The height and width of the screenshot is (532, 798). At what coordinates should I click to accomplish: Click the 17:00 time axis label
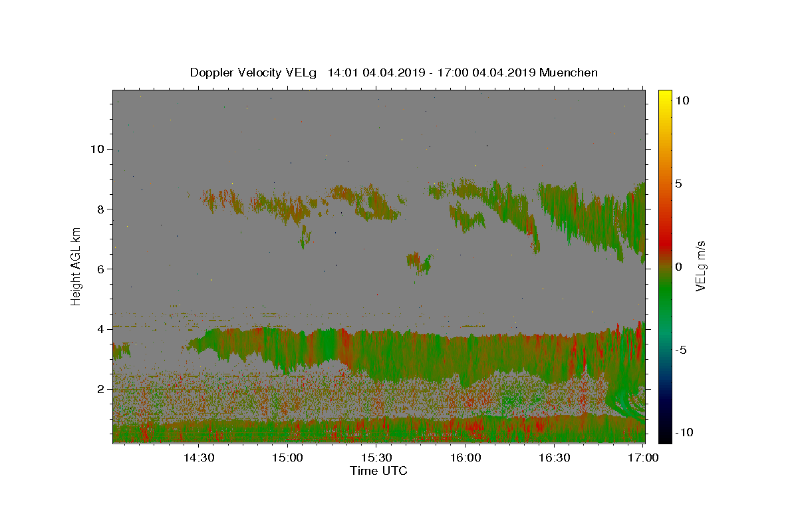(x=643, y=458)
